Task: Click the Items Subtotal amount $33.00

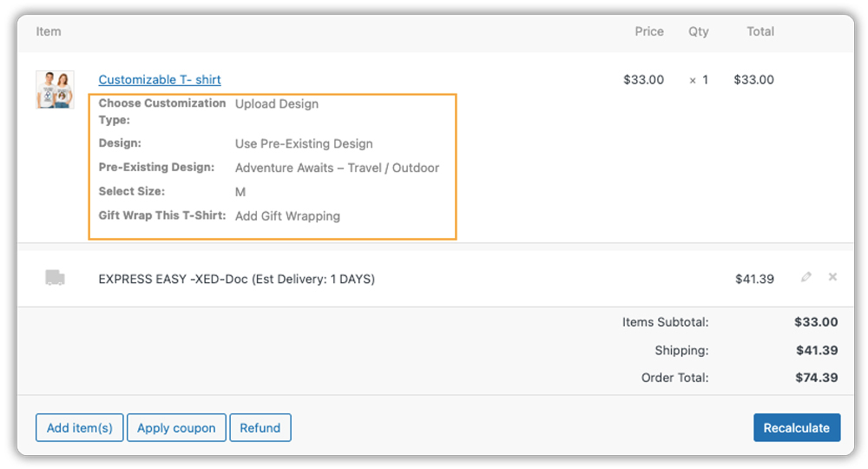Action: click(x=816, y=322)
